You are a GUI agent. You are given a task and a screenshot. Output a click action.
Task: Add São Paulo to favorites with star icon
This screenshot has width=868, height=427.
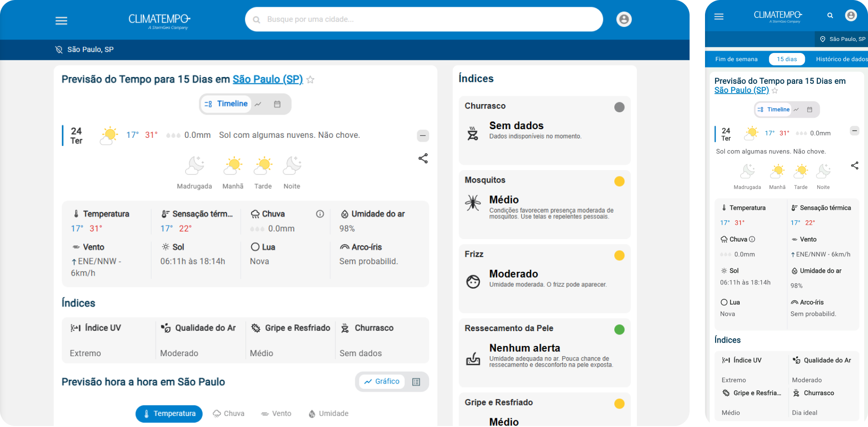tap(311, 80)
